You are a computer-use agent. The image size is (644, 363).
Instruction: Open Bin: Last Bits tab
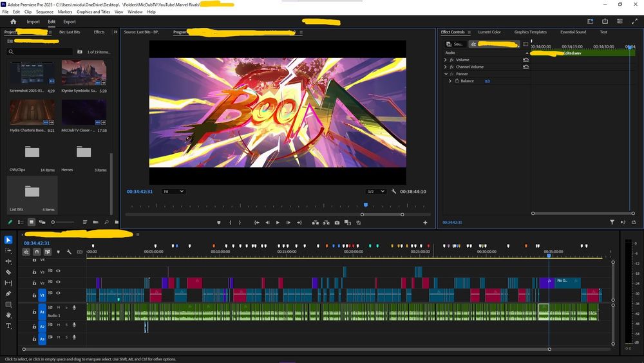click(x=70, y=32)
